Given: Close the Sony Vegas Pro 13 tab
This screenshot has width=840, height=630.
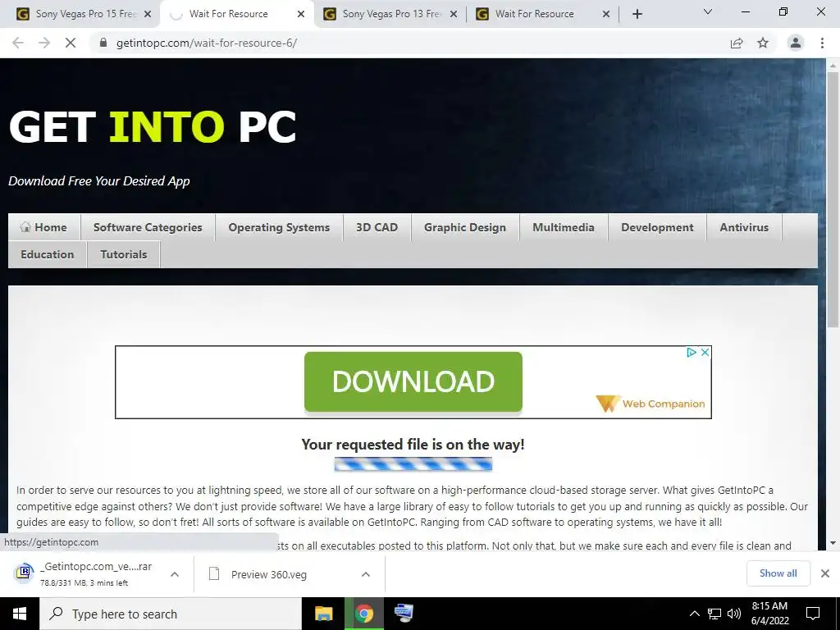Looking at the screenshot, I should click(x=454, y=14).
